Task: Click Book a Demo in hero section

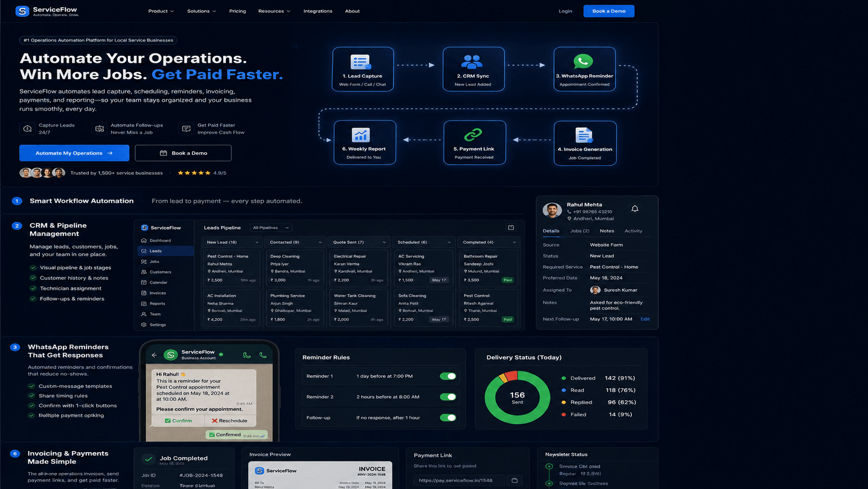Action: point(183,153)
